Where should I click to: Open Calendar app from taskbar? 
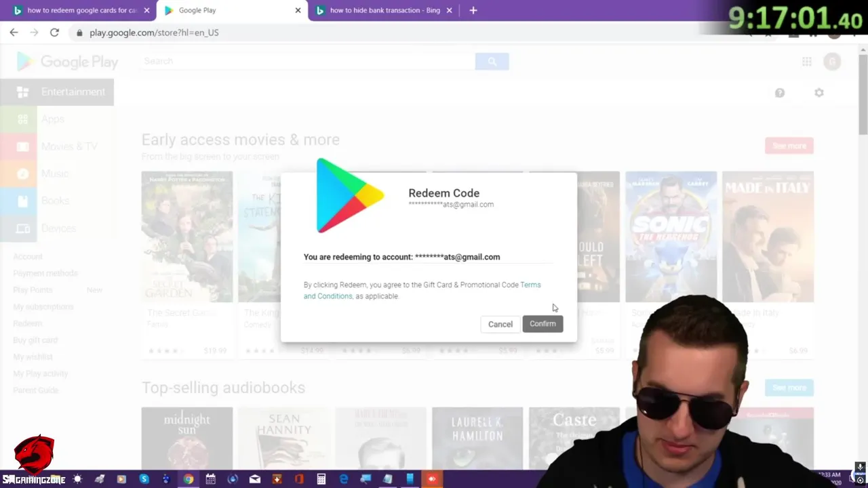click(x=210, y=480)
